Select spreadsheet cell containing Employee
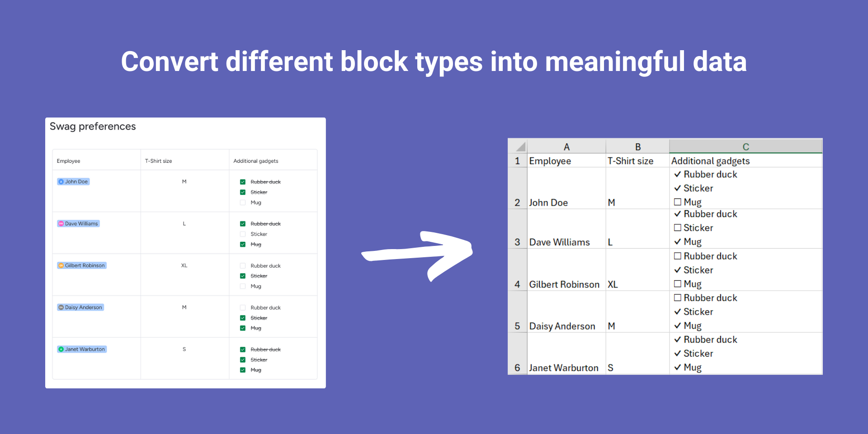 pos(566,160)
